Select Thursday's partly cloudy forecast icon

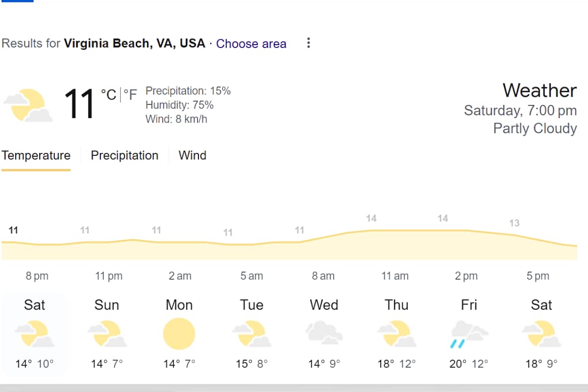pos(396,334)
